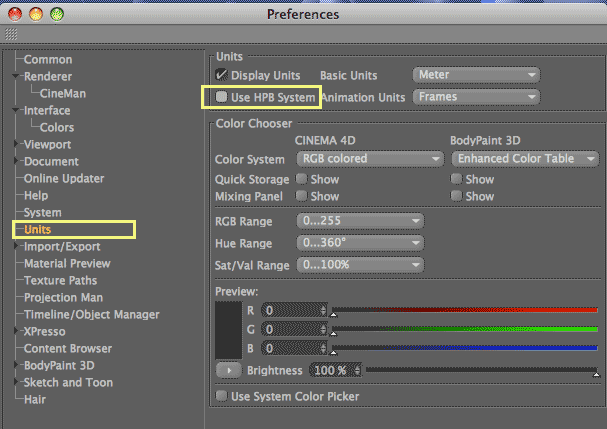
Task: Open Online Updater preferences
Action: tap(64, 179)
